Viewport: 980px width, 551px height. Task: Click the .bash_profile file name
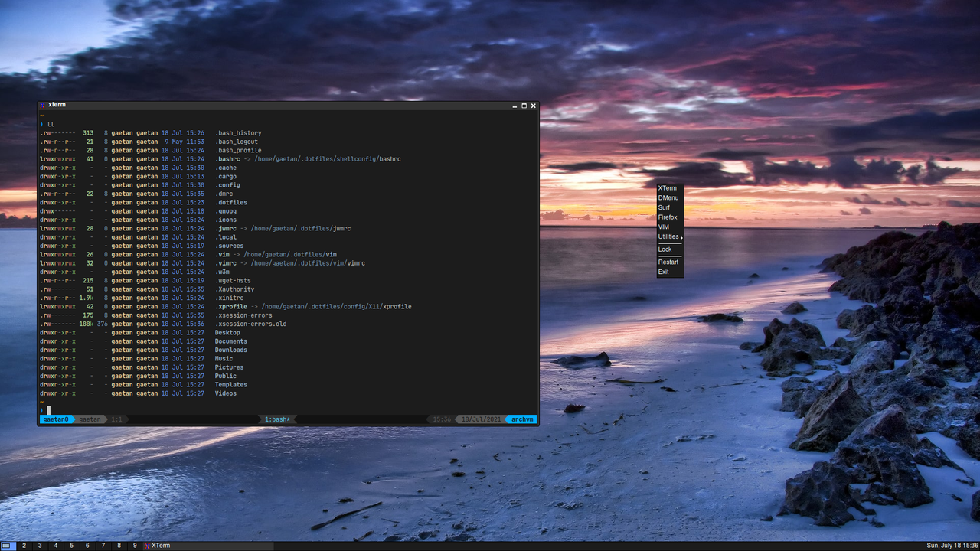pyautogui.click(x=238, y=151)
